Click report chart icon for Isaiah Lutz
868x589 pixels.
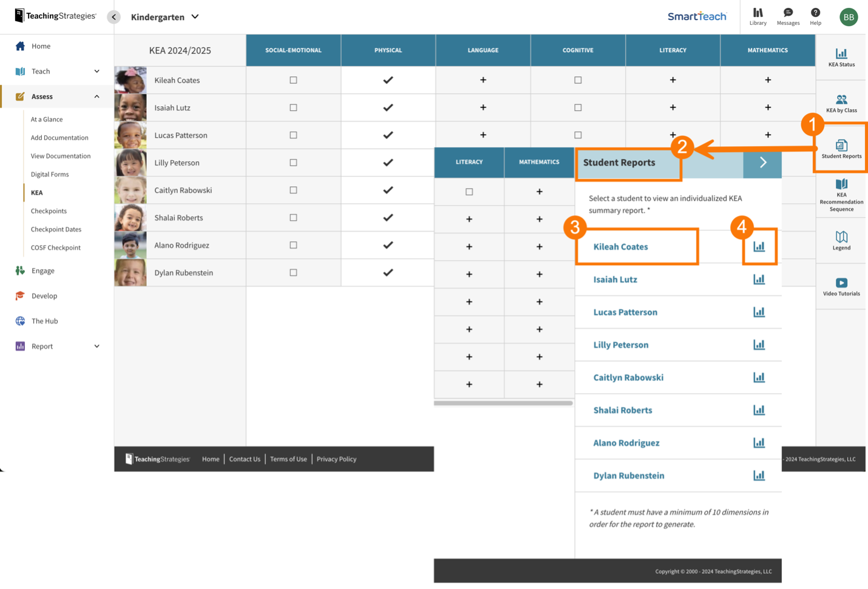[x=759, y=280]
